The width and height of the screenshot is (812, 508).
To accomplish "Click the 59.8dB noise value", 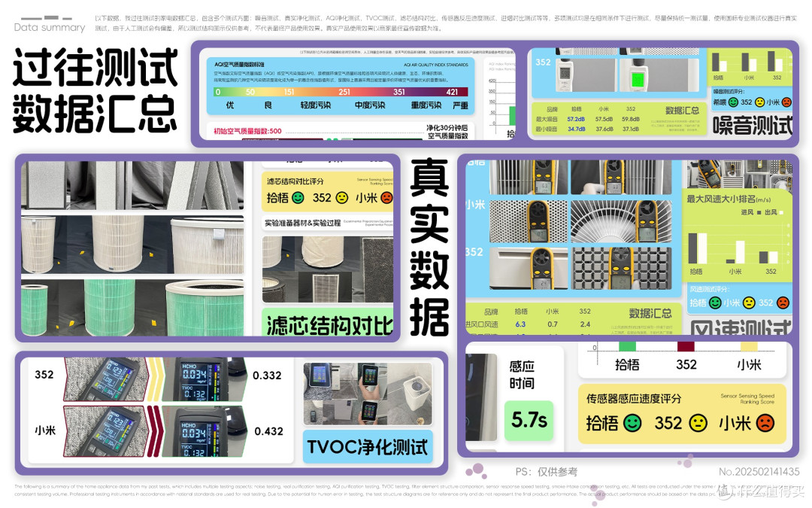I will pyautogui.click(x=631, y=119).
